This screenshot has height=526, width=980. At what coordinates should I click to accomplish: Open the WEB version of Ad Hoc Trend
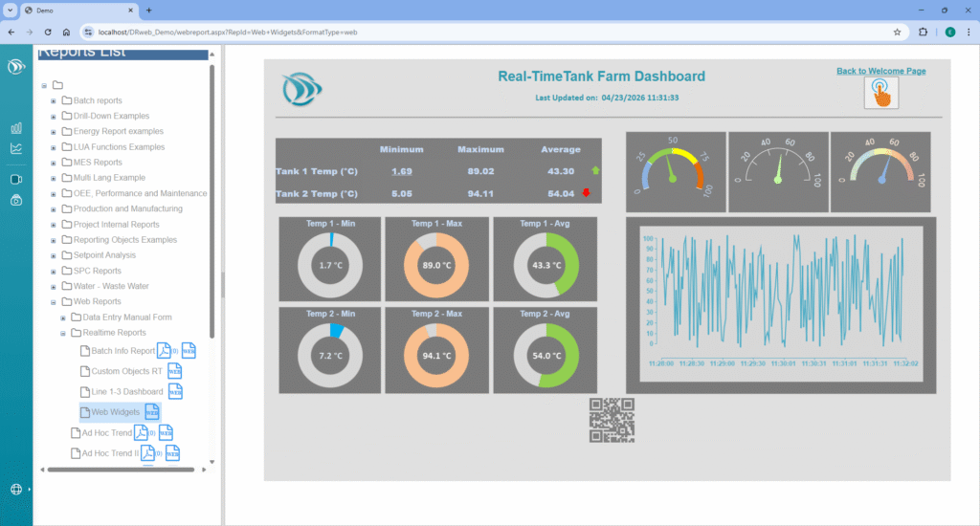click(x=166, y=432)
